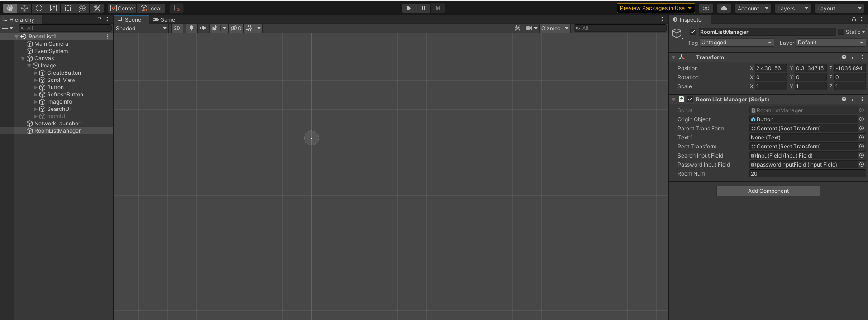This screenshot has height=320, width=868.
Task: Click the Gizmos button
Action: 551,28
